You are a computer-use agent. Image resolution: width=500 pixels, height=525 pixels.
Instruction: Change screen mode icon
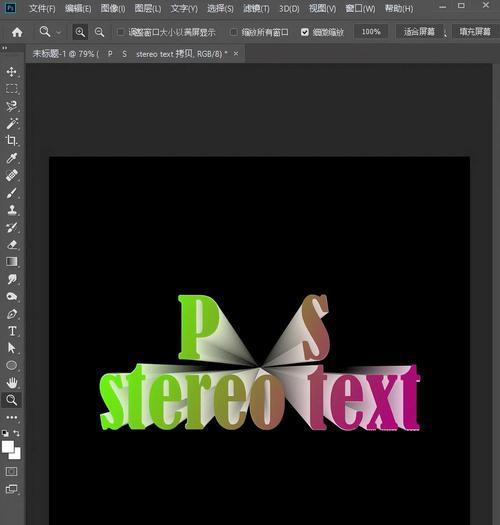pyautogui.click(x=11, y=489)
